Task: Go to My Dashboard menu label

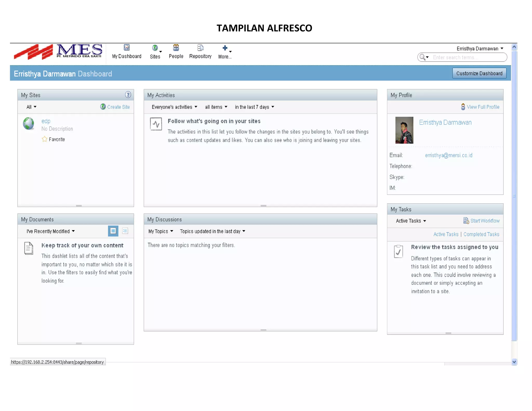Action: [127, 56]
